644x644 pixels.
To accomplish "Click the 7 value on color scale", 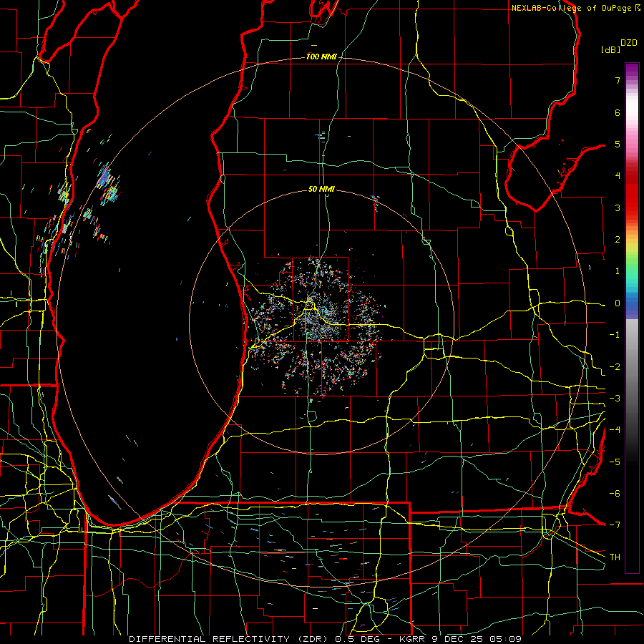I will (x=618, y=80).
